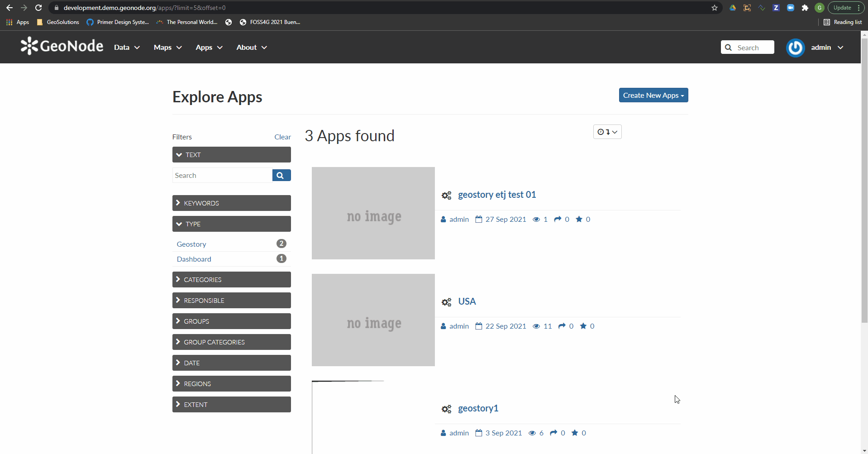This screenshot has width=868, height=454.
Task: Filter by Dashboard type
Action: point(194,259)
